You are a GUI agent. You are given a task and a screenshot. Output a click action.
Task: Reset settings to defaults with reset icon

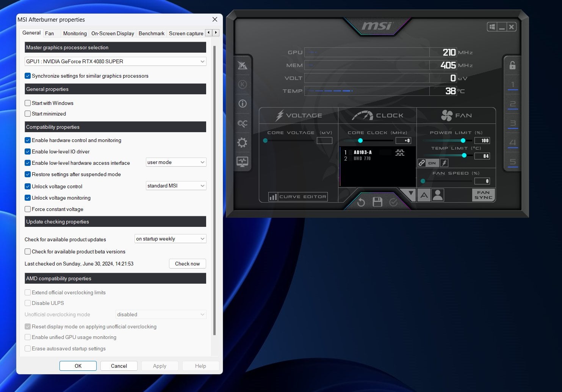[x=361, y=202]
